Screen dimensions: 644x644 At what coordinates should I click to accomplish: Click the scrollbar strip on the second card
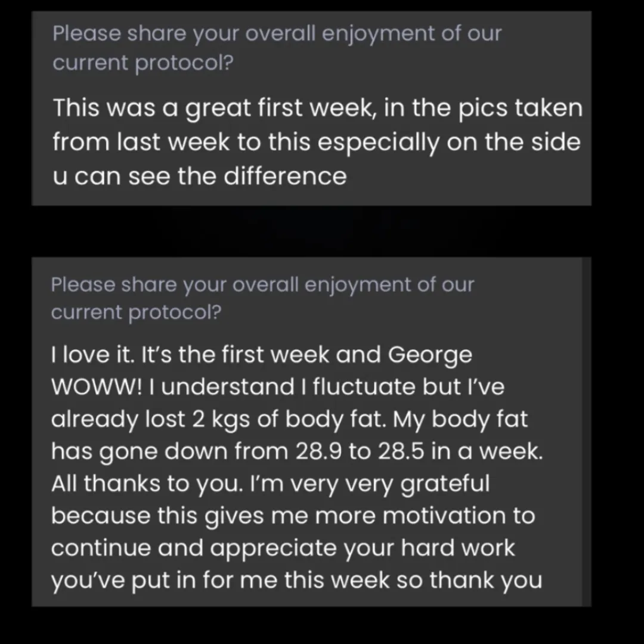pos(586,432)
